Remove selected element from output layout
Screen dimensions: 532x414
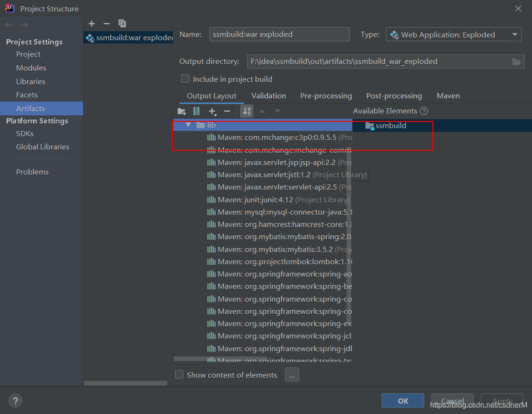click(x=227, y=111)
